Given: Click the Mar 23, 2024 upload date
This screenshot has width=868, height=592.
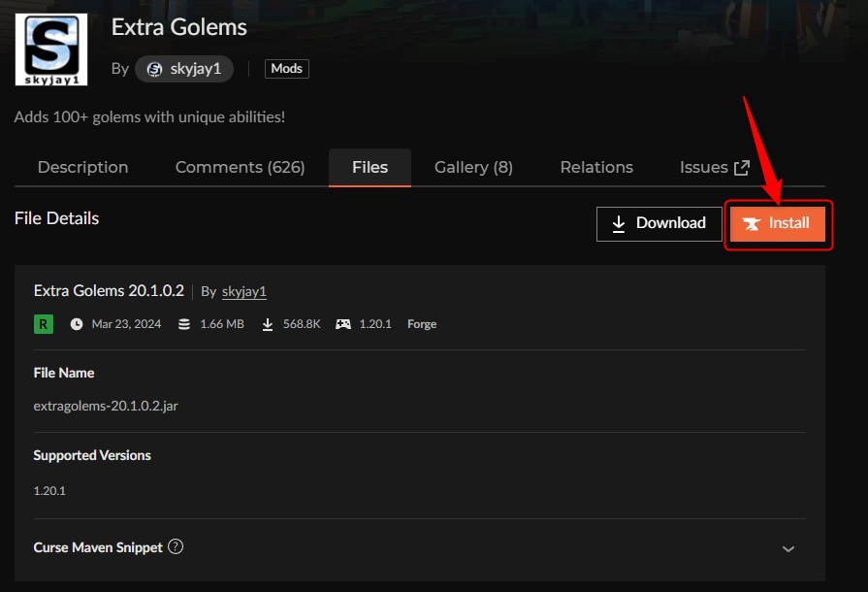Looking at the screenshot, I should click(x=126, y=324).
